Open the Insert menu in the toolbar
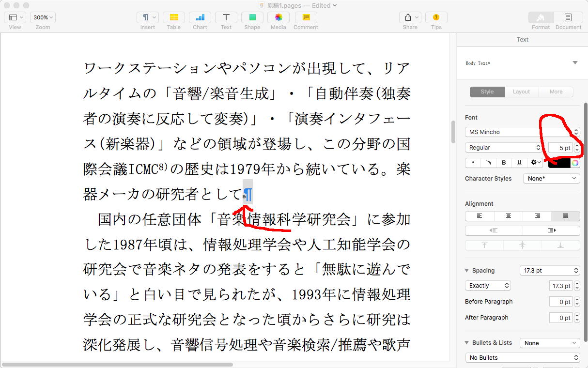The height and width of the screenshot is (368, 588). click(147, 17)
